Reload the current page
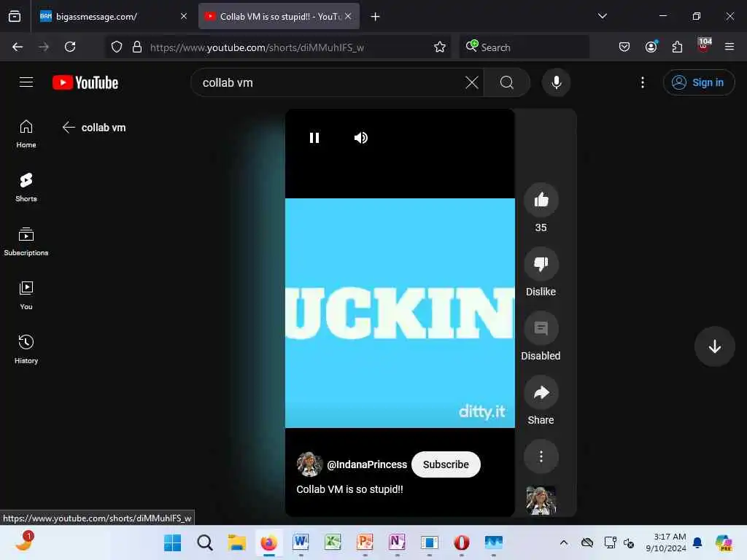The height and width of the screenshot is (560, 747). [x=70, y=47]
